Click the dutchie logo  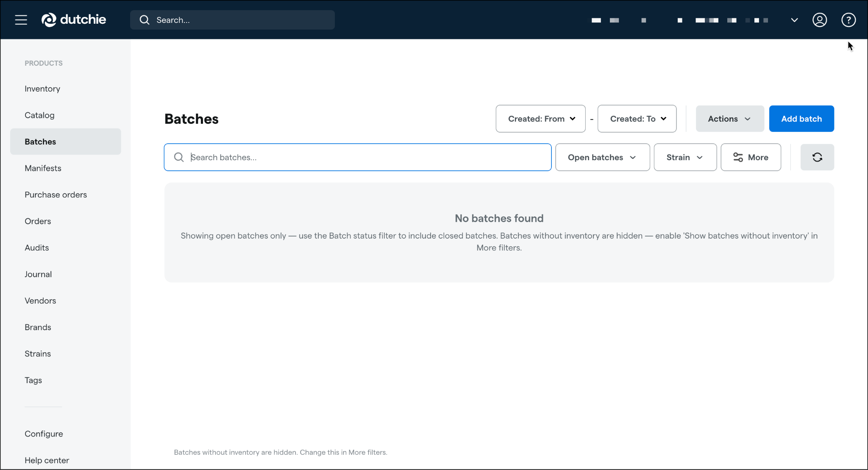[x=74, y=19]
